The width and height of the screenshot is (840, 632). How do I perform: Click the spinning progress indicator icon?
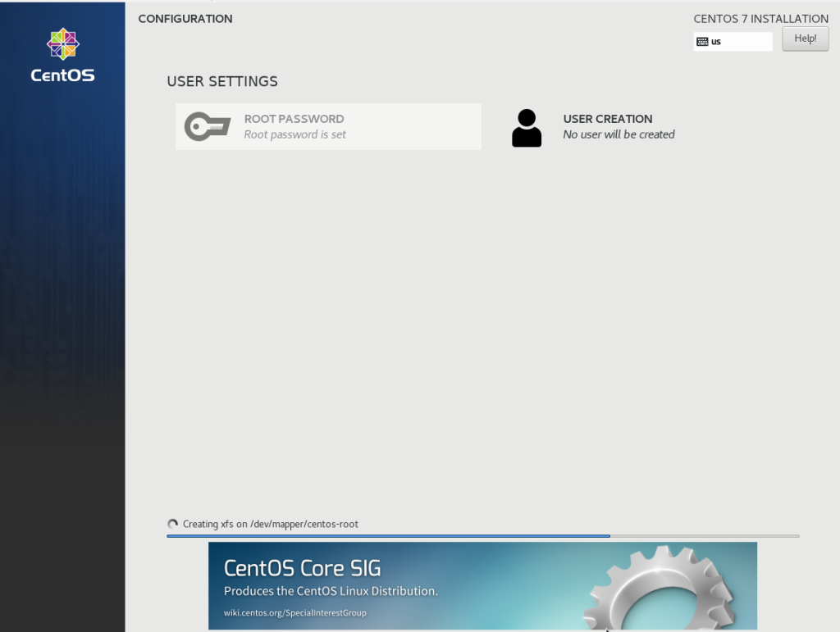click(x=172, y=524)
